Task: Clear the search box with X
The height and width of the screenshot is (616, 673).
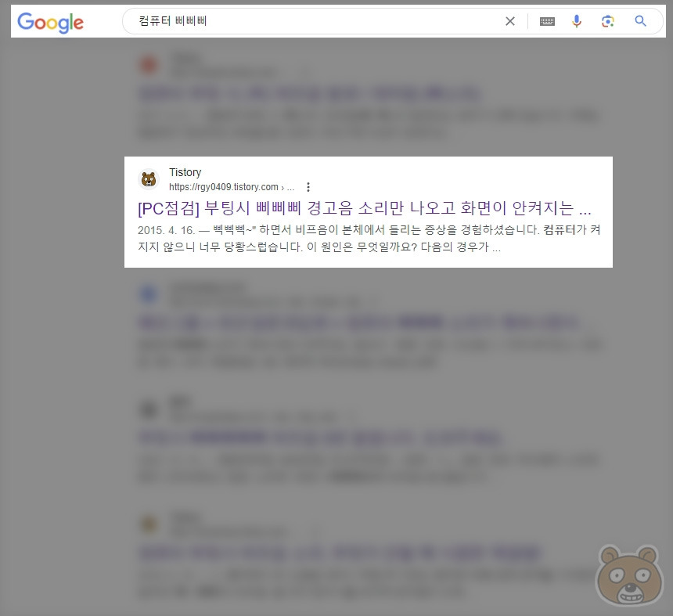Action: pyautogui.click(x=510, y=21)
